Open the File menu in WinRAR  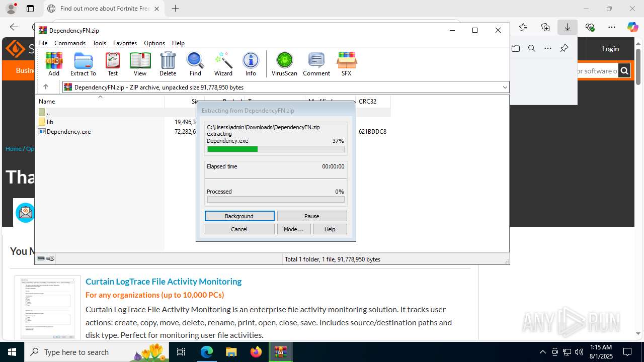click(43, 43)
